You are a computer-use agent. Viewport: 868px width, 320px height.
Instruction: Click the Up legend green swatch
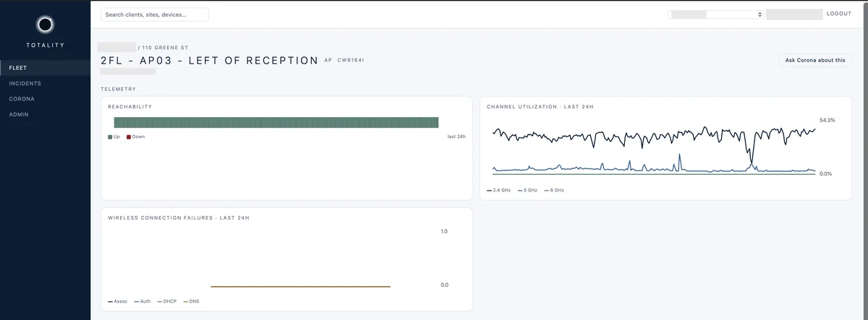110,137
